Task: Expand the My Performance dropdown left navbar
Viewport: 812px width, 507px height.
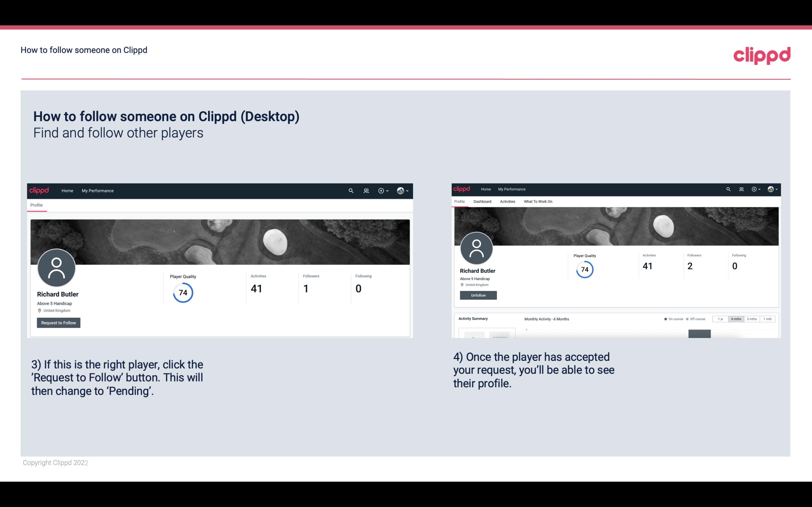Action: click(x=98, y=190)
